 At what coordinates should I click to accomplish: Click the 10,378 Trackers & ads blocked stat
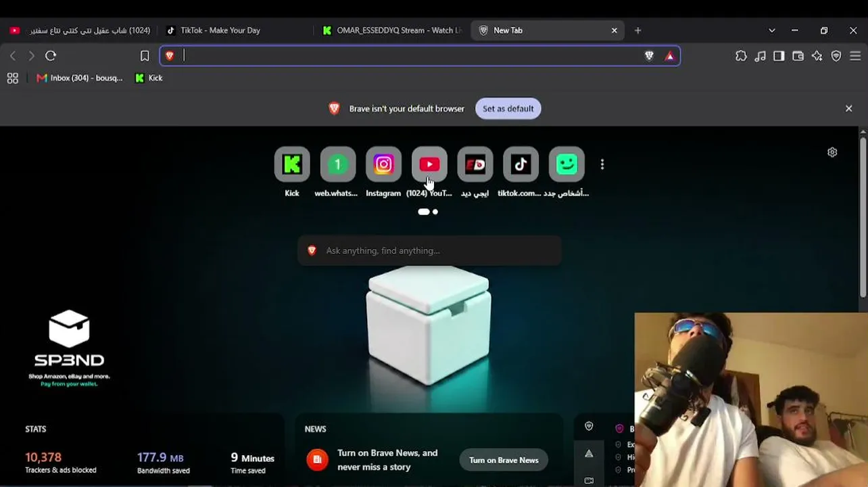(61, 463)
